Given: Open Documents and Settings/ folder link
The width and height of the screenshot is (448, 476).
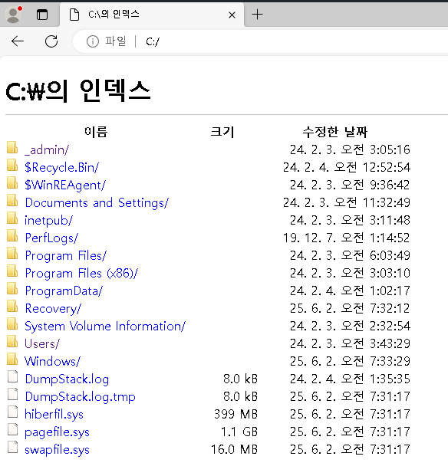Looking at the screenshot, I should pyautogui.click(x=97, y=203).
